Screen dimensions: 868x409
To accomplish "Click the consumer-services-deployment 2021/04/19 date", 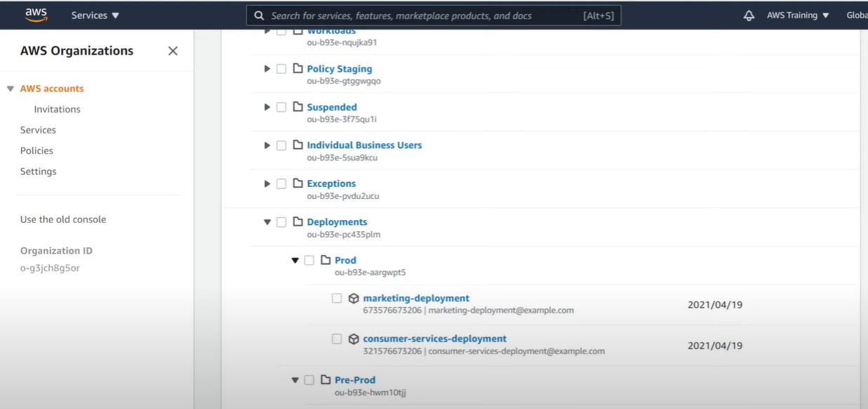I will 715,346.
